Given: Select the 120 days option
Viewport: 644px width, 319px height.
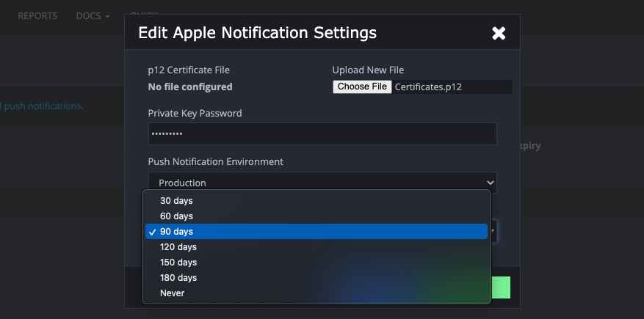Looking at the screenshot, I should (316, 247).
